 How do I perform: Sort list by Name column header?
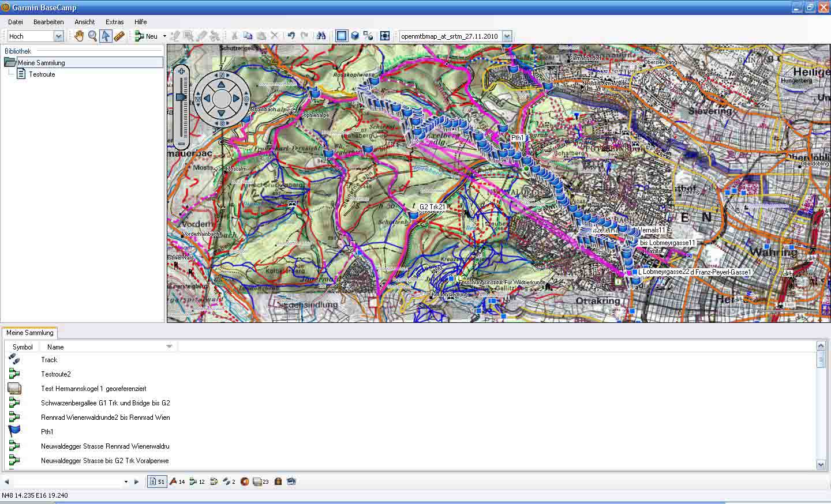(56, 347)
